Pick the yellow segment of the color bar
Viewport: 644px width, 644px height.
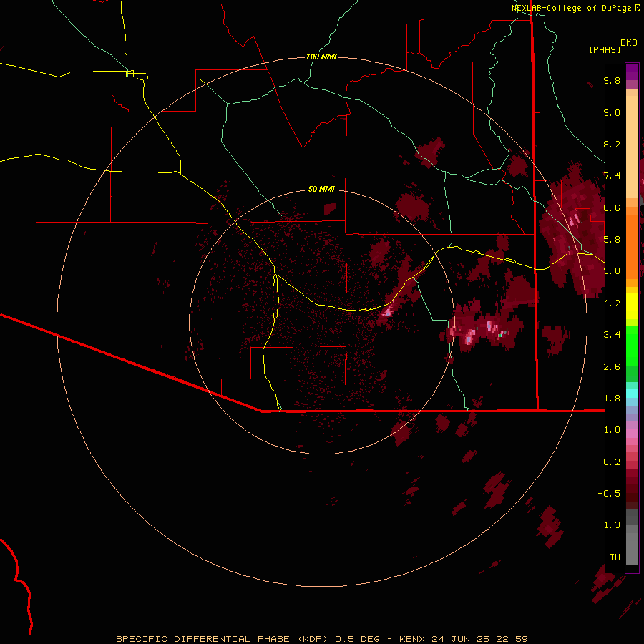click(x=632, y=306)
